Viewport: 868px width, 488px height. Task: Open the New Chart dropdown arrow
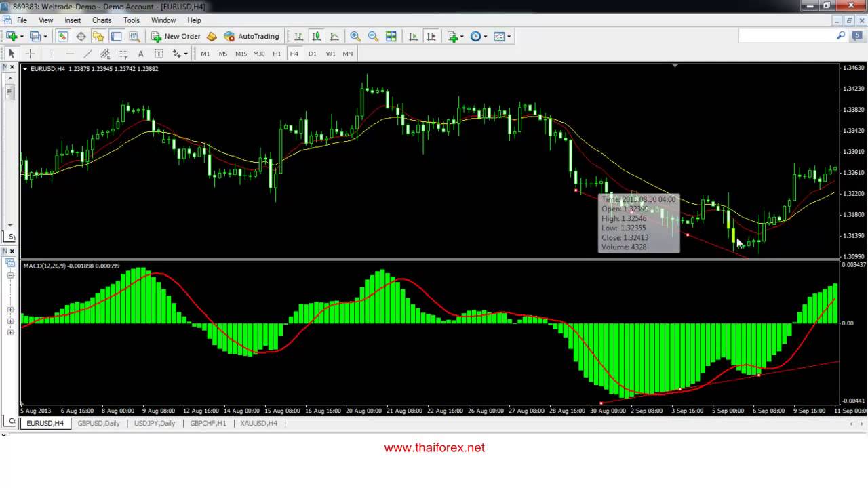[22, 37]
